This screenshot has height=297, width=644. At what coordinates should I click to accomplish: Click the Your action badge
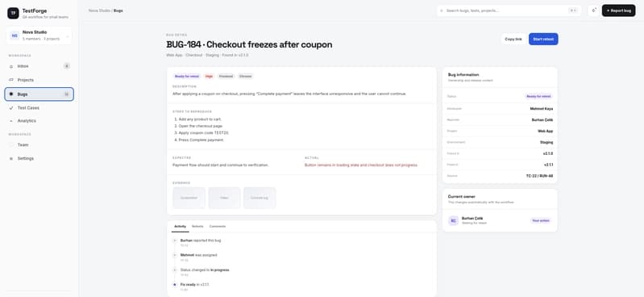[541, 220]
